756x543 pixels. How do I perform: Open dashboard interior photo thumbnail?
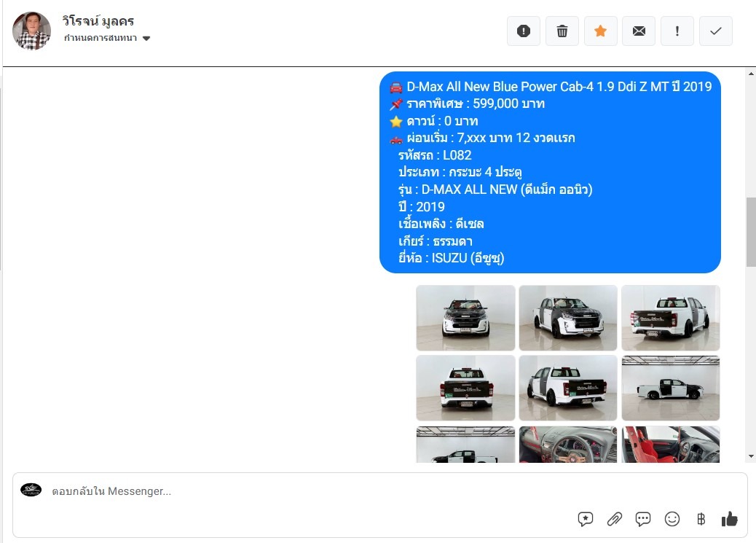point(568,445)
